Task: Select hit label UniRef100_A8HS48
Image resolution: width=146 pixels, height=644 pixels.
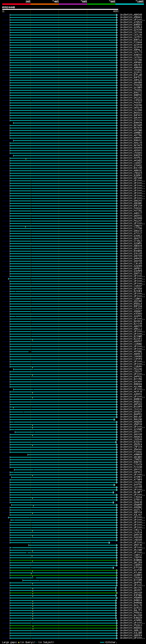Action: pos(131,15)
